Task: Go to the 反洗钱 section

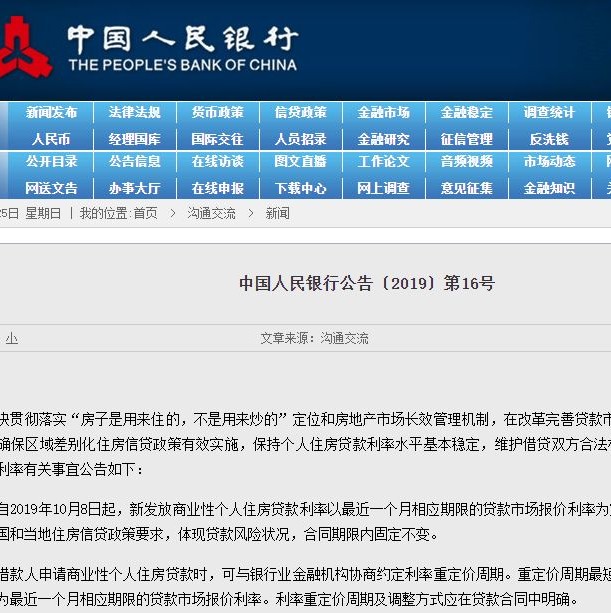Action: point(550,139)
